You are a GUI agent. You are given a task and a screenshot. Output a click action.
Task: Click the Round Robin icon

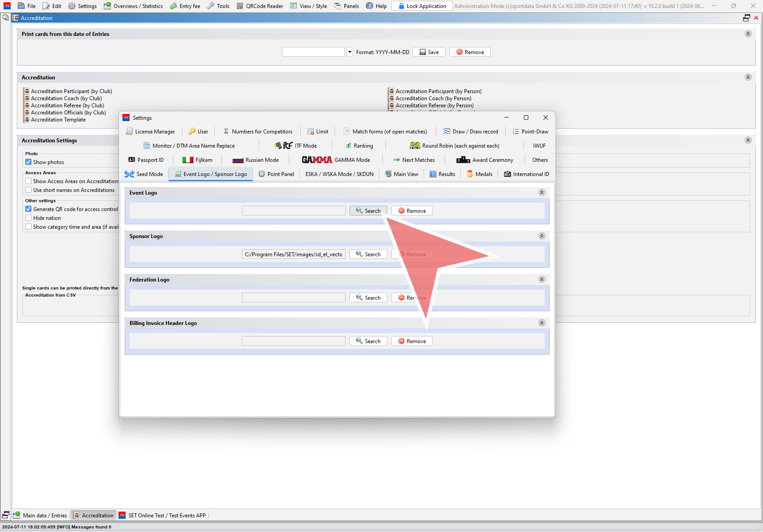pyautogui.click(x=415, y=146)
